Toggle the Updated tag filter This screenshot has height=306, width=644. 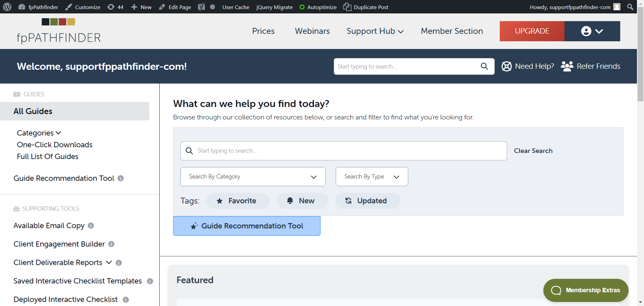coord(367,201)
